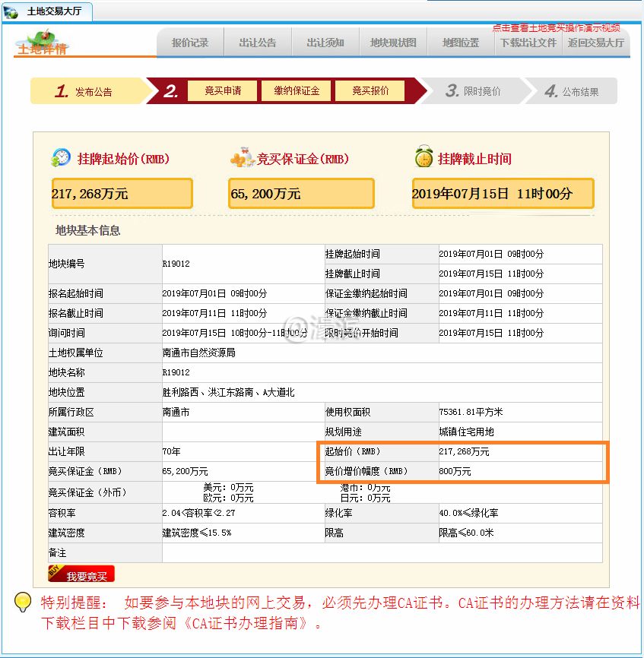This screenshot has width=644, height=658.
Task: Switch to the 出让须知 tab
Action: (325, 43)
